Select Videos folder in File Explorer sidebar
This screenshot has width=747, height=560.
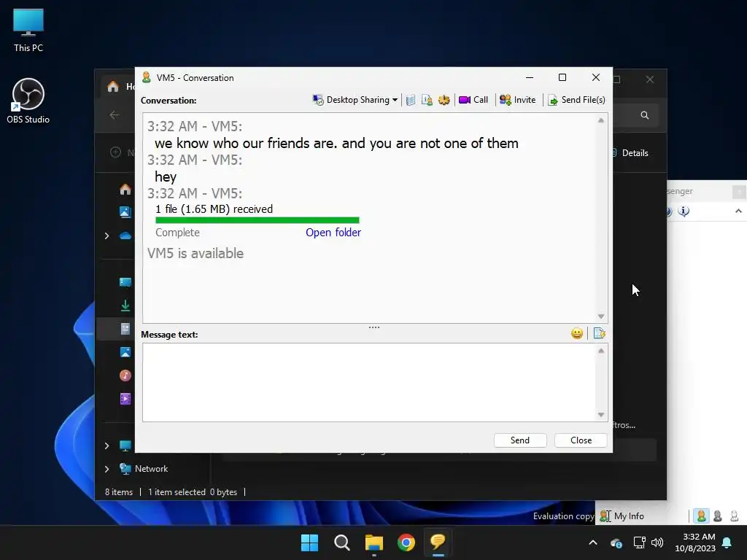pyautogui.click(x=125, y=399)
